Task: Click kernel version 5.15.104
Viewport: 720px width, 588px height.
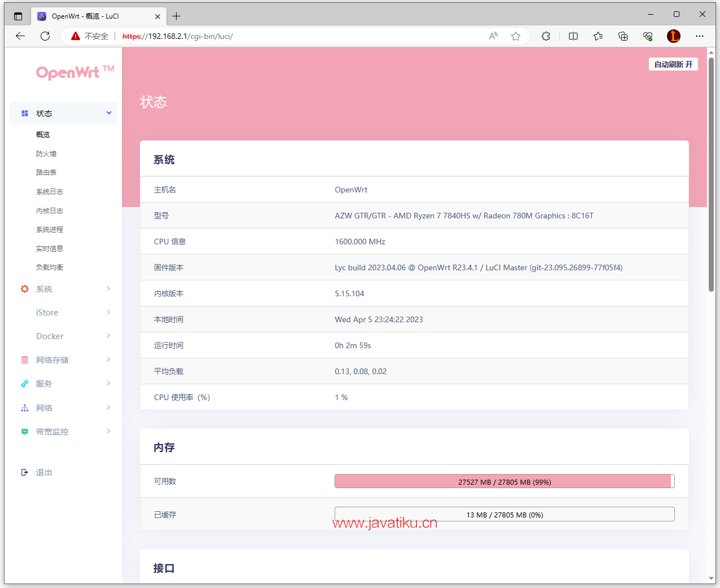Action: pos(349,293)
